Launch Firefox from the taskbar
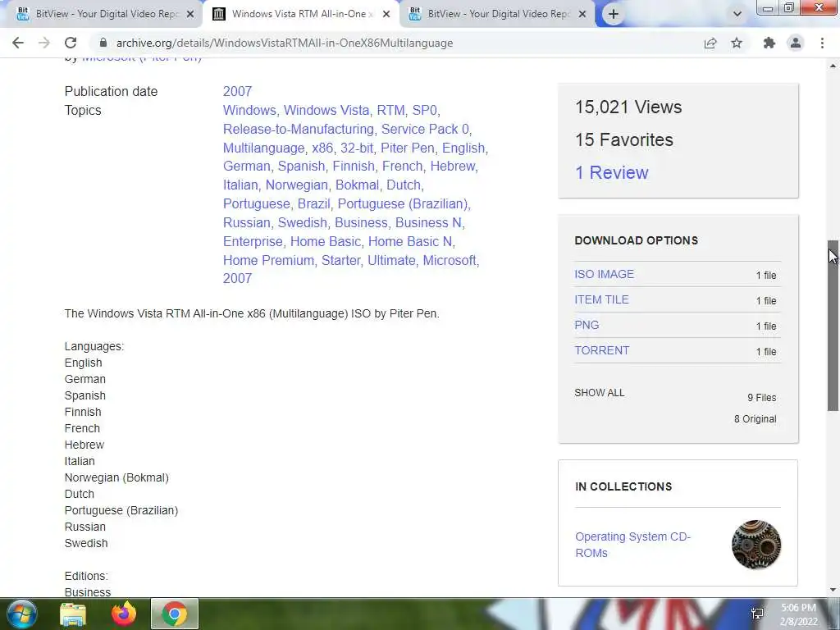This screenshot has height=630, width=840. coord(124,614)
